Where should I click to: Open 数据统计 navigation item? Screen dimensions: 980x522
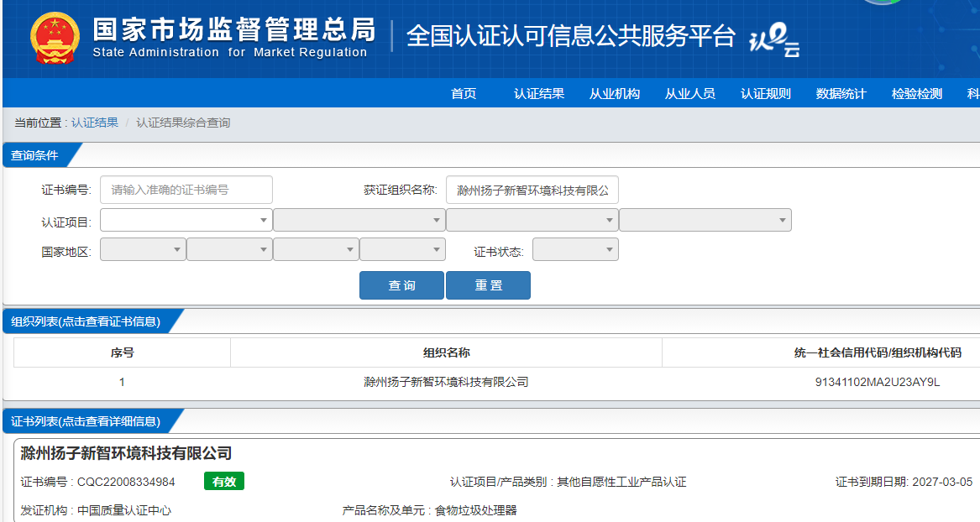click(841, 94)
